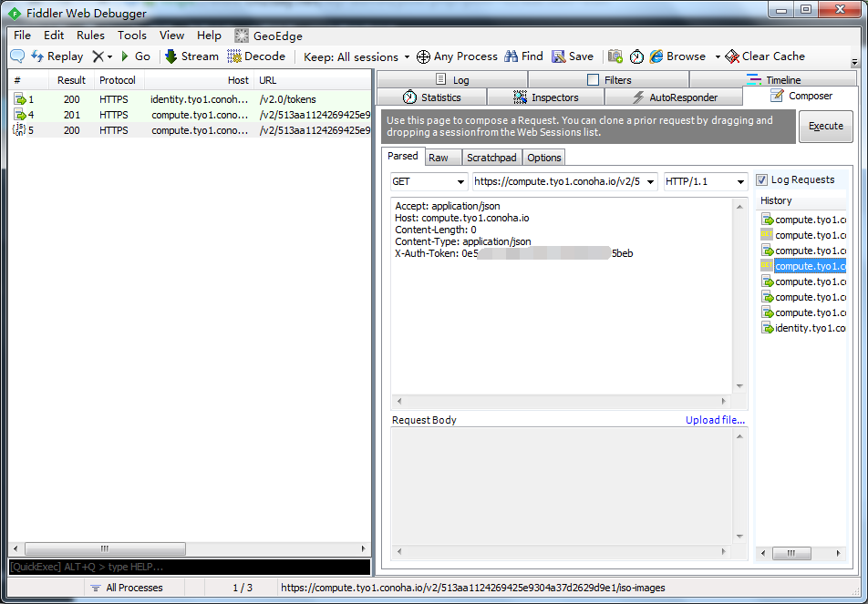Screen dimensions: 868x604
Task: Click inside the request headers text box
Action: pyautogui.click(x=562, y=296)
